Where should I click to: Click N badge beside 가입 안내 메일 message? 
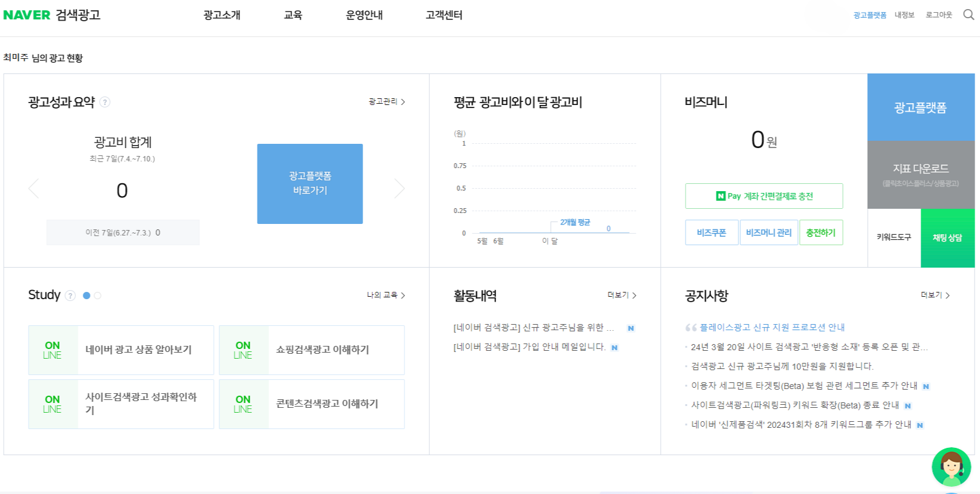coord(614,348)
